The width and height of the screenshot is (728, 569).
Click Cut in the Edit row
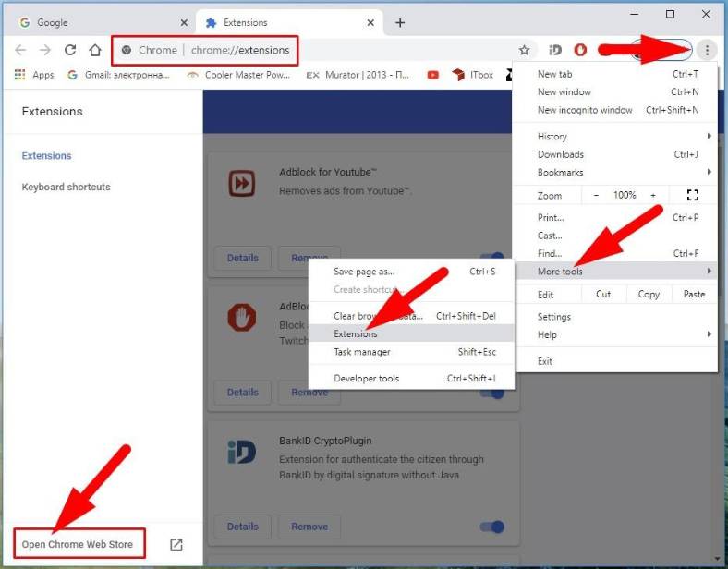pyautogui.click(x=603, y=295)
